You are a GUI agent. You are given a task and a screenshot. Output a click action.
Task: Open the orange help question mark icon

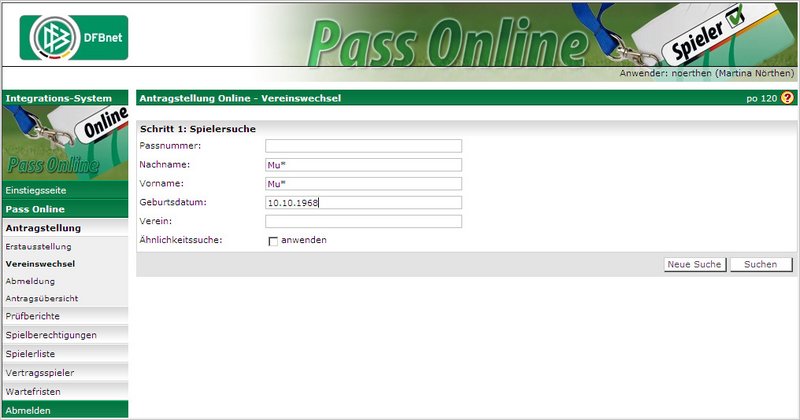pyautogui.click(x=787, y=98)
